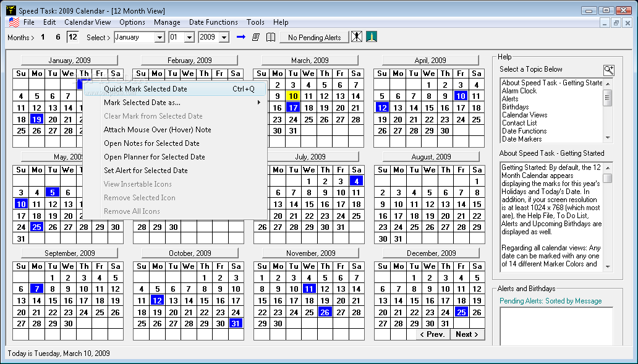Choose Quick Mark Selected Date

[x=175, y=88]
